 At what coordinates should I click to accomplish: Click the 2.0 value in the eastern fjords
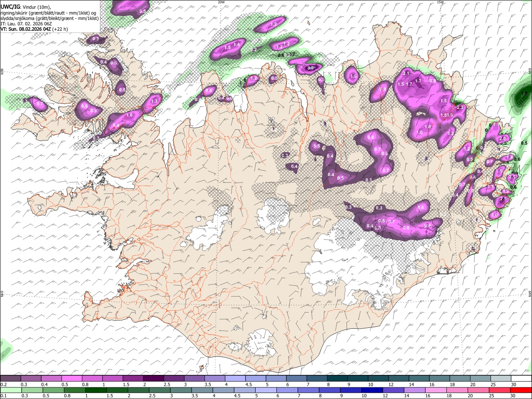point(502,138)
